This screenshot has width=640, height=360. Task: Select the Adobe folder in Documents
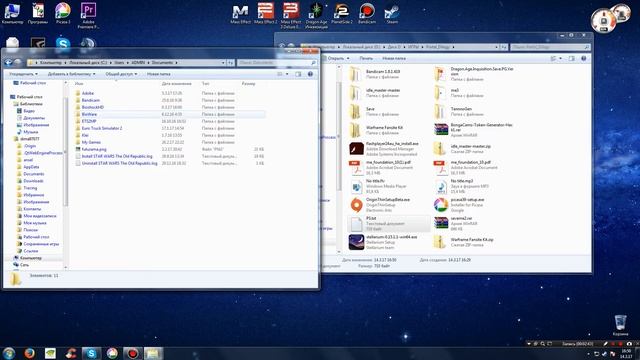pos(87,93)
